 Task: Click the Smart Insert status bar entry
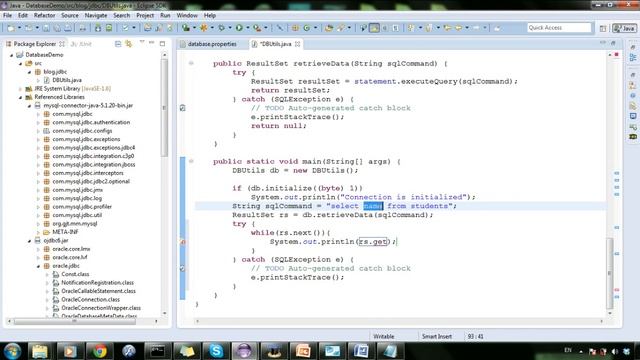pos(437,337)
